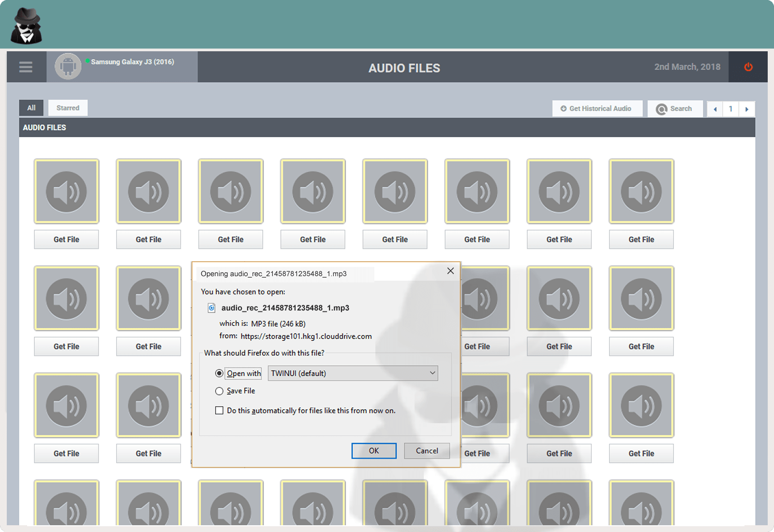Click the Android device avatar icon
Image resolution: width=774 pixels, height=532 pixels.
(68, 67)
